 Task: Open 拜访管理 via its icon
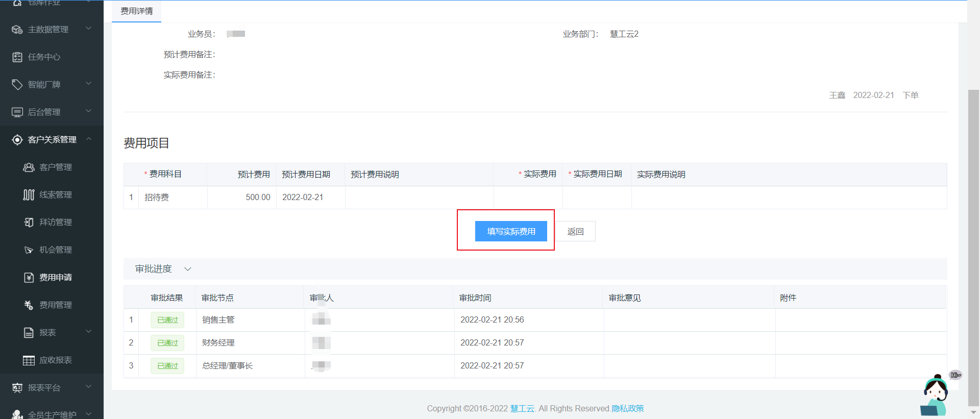tap(29, 223)
